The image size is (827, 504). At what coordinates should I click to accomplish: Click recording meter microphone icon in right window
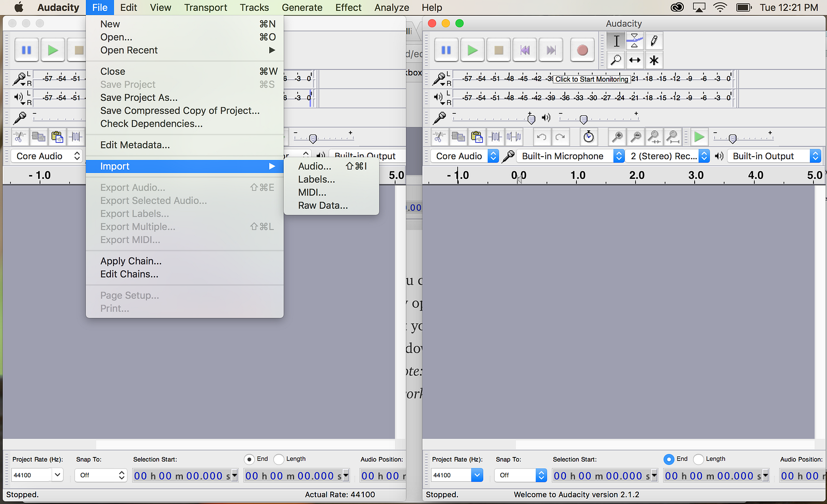(439, 79)
